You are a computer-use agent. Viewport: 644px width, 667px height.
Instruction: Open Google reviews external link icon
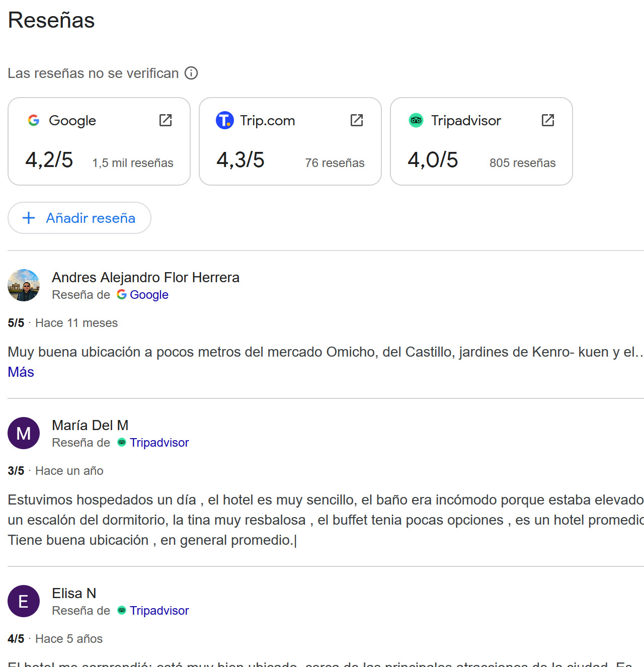click(x=166, y=120)
